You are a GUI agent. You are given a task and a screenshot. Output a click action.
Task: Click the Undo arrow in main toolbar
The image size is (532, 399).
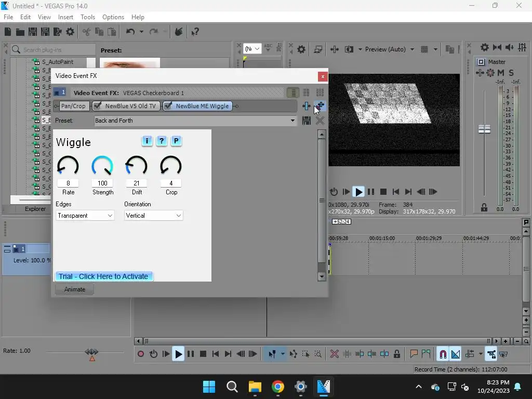(x=130, y=32)
